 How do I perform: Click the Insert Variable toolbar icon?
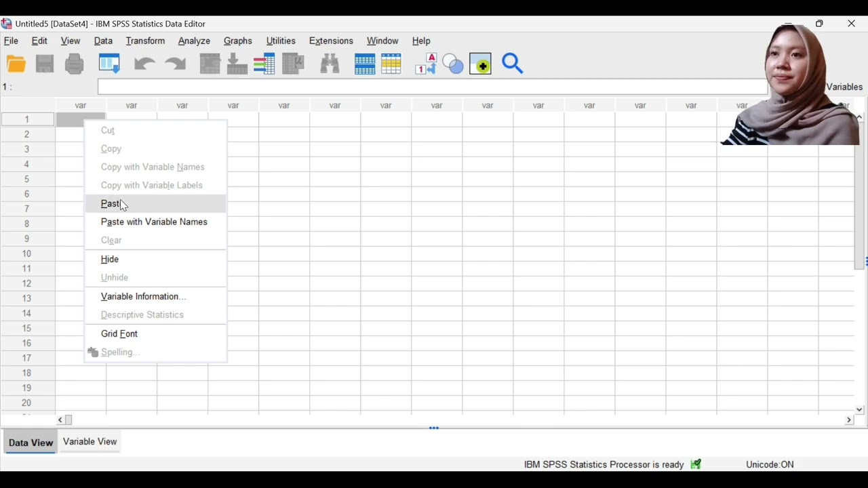point(391,64)
